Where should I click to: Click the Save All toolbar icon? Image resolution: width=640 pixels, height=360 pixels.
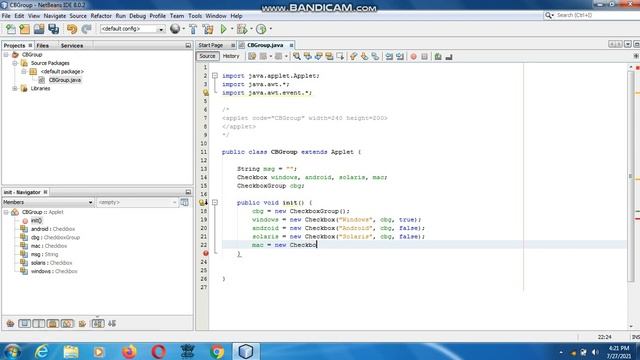53,29
